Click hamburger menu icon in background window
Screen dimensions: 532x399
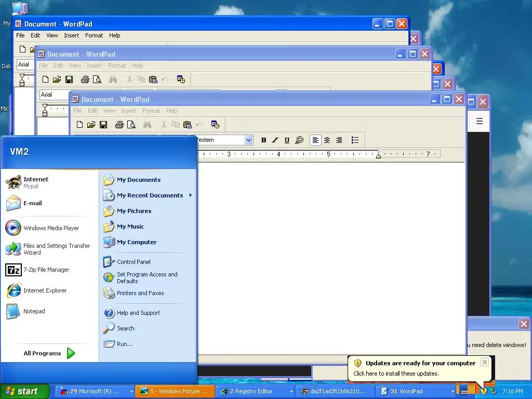pyautogui.click(x=480, y=121)
